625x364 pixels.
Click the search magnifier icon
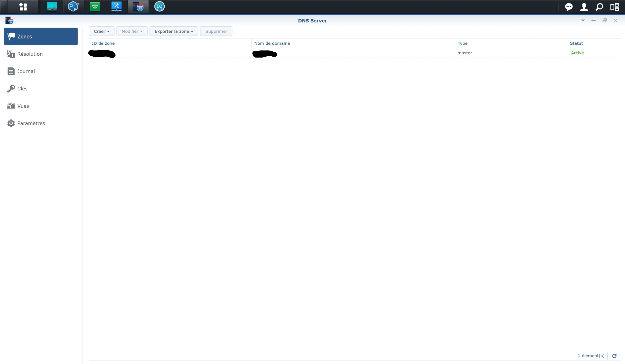coord(599,7)
